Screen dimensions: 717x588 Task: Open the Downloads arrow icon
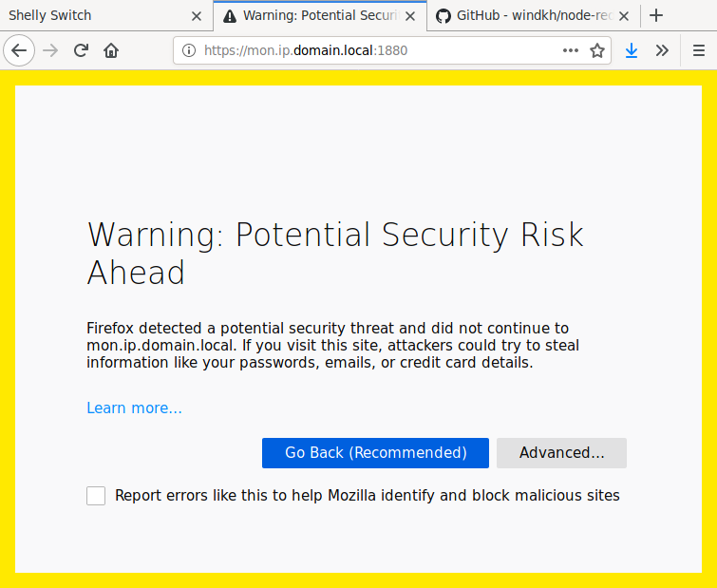632,50
